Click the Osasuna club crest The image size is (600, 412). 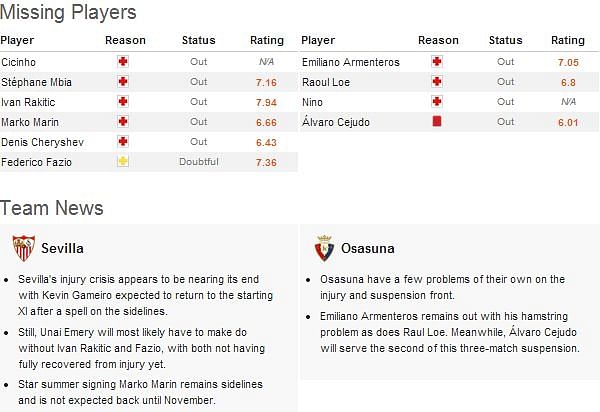pyautogui.click(x=324, y=248)
